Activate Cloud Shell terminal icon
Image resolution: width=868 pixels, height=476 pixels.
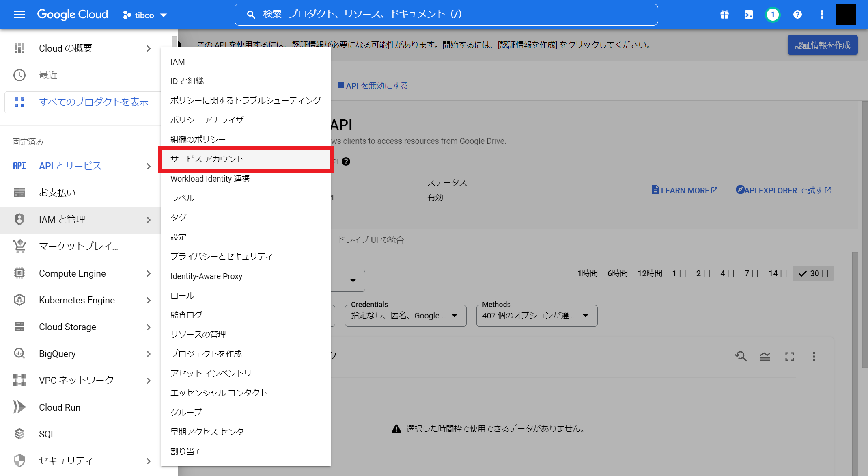749,15
